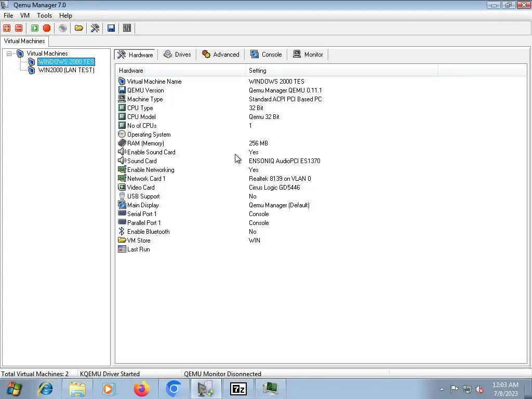Open the Help menu

65,16
